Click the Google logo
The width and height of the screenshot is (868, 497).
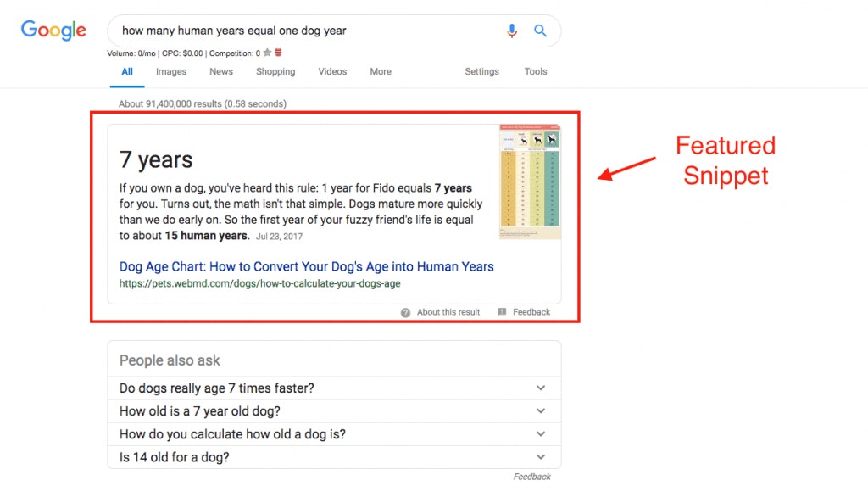pyautogui.click(x=53, y=31)
